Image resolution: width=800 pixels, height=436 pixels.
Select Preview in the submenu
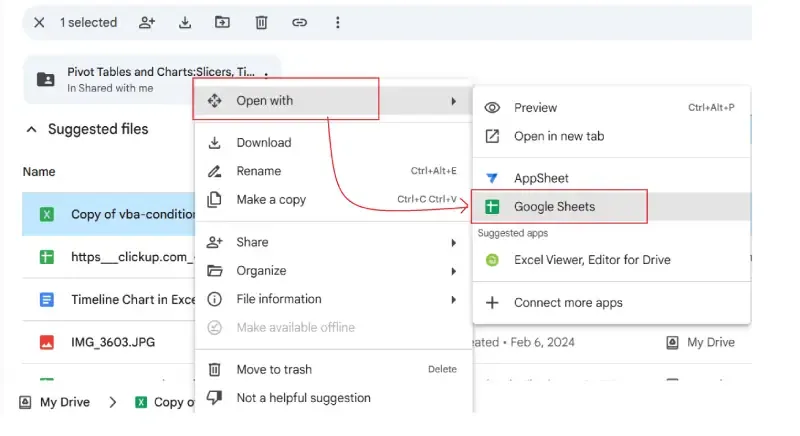click(536, 108)
